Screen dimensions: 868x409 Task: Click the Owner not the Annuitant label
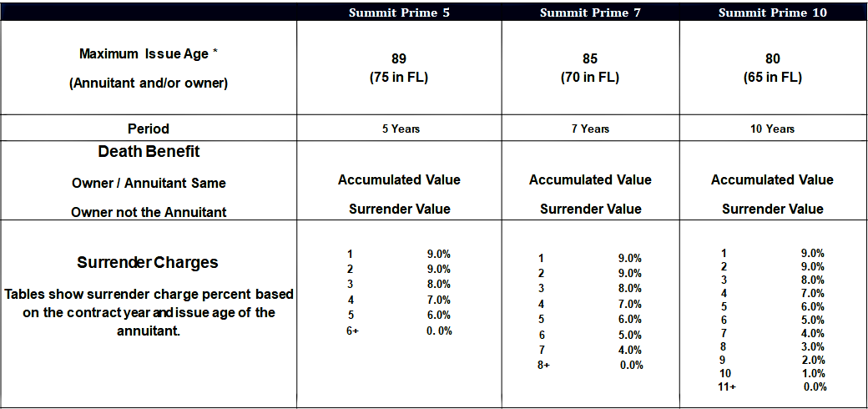tap(149, 212)
